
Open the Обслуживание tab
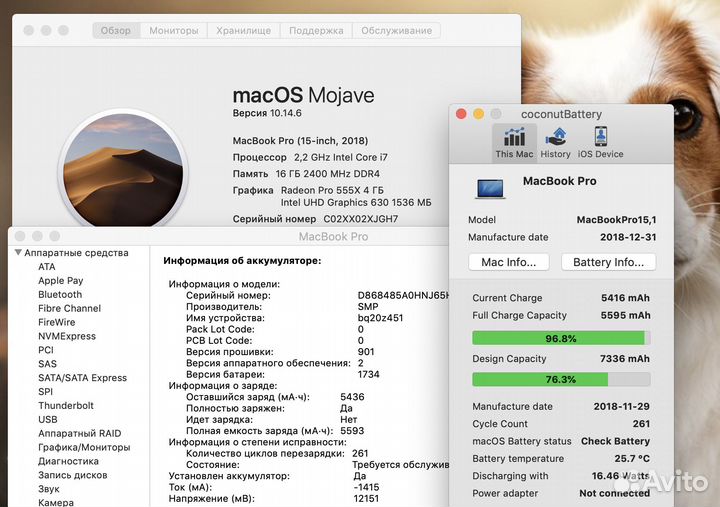coord(396,30)
